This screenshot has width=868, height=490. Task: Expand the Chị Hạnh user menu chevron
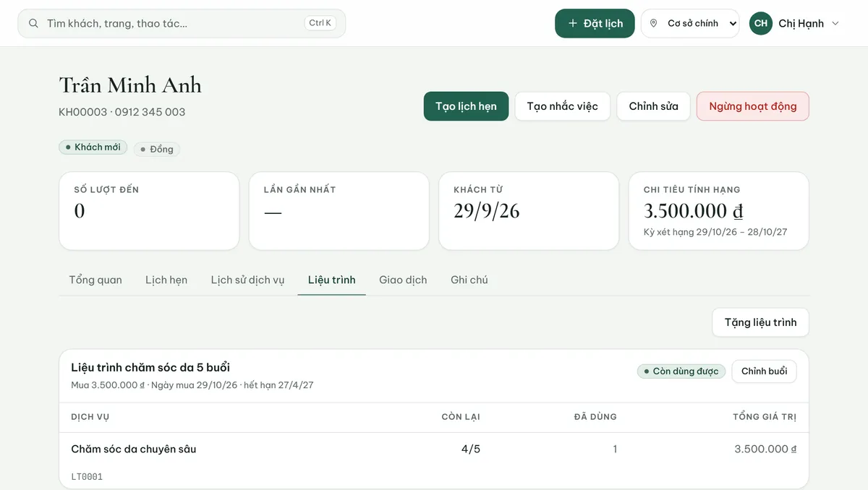[835, 23]
